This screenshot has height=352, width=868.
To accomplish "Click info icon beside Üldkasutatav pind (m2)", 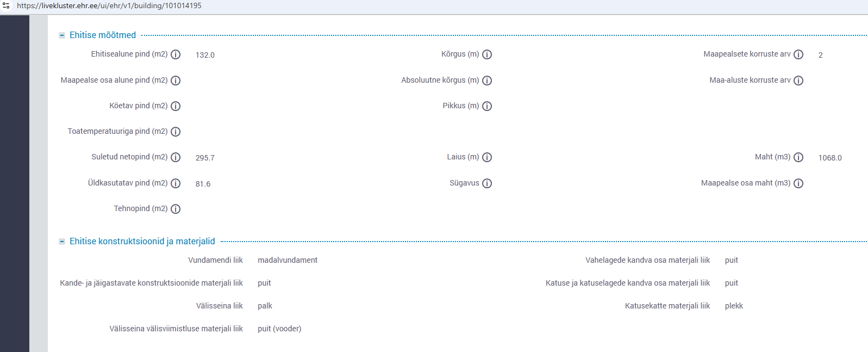I will click(176, 183).
